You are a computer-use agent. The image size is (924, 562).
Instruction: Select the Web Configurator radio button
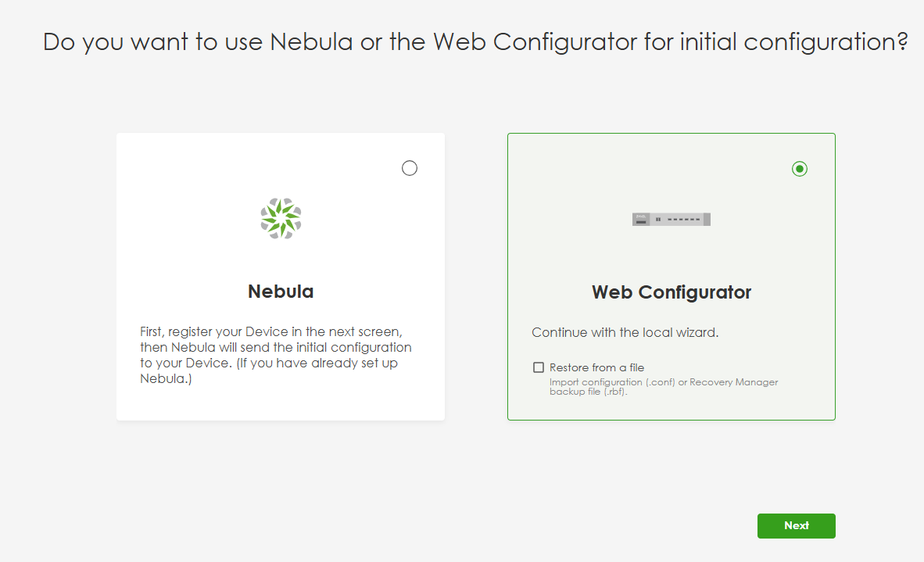coord(799,169)
